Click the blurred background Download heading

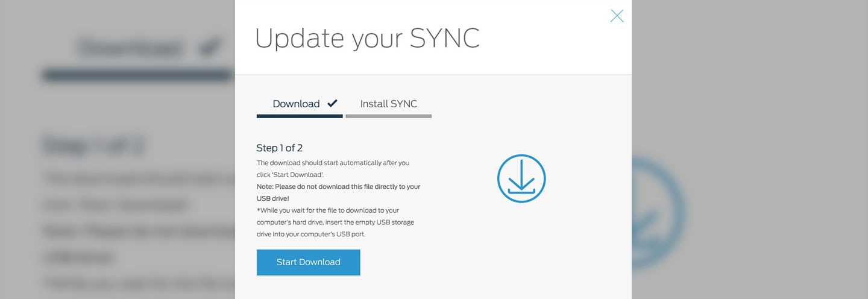coord(130,48)
